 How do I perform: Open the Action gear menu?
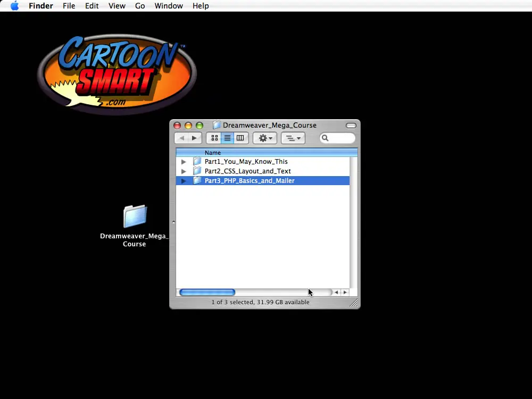pyautogui.click(x=265, y=138)
